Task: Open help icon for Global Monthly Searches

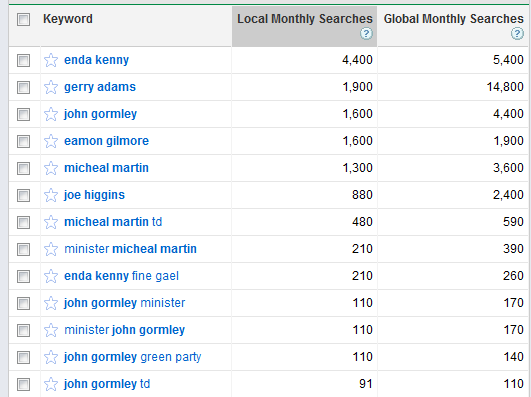Action: (517, 34)
